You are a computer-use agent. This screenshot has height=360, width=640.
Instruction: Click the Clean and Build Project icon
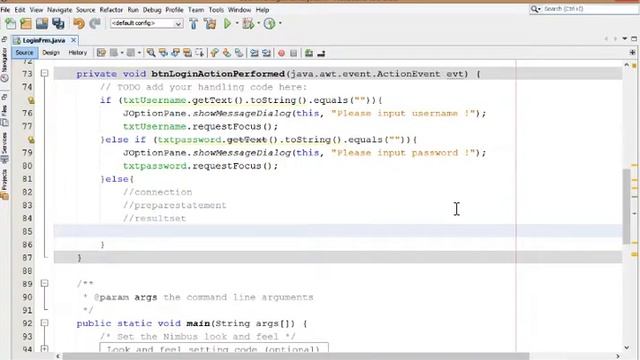click(210, 24)
